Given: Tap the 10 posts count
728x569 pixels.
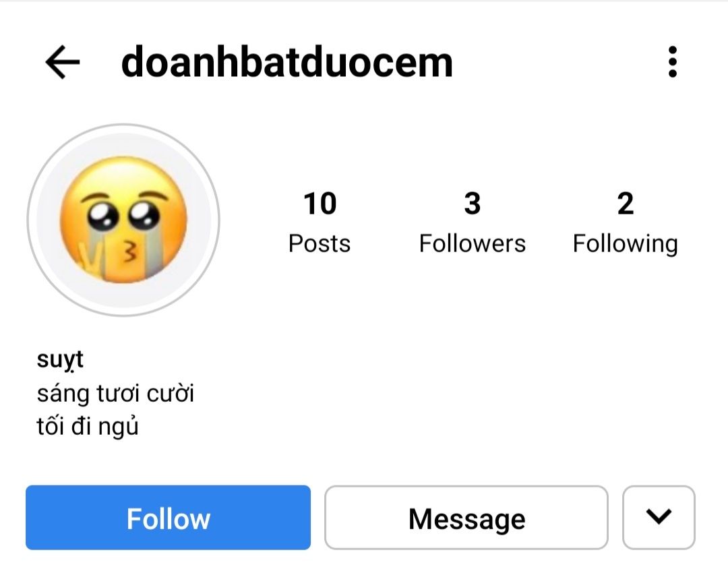Looking at the screenshot, I should [320, 204].
